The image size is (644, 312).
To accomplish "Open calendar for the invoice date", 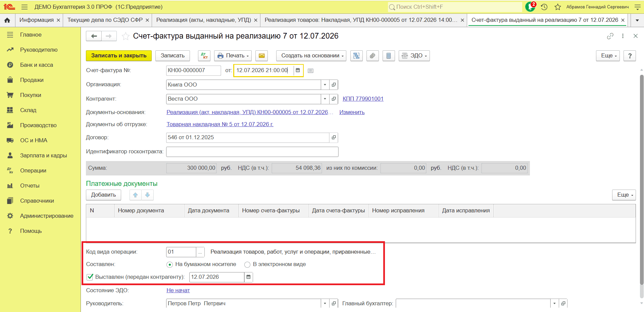I will tap(298, 70).
